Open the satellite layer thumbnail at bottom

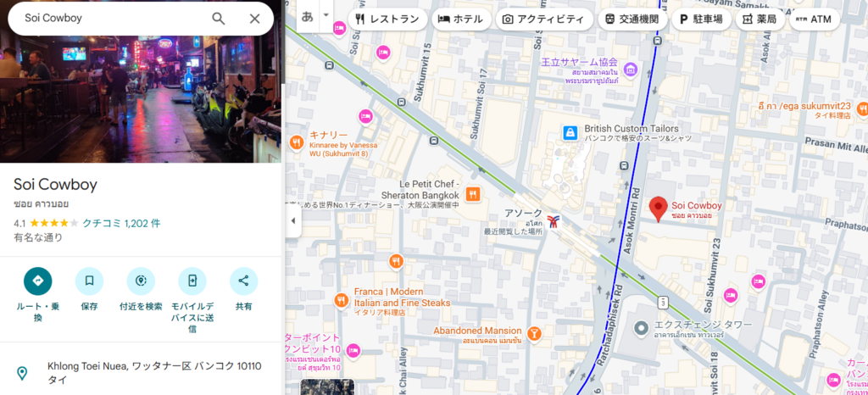[327, 387]
